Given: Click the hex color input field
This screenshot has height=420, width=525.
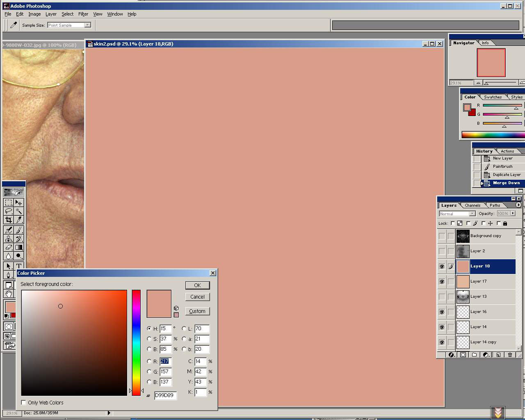Looking at the screenshot, I should pyautogui.click(x=165, y=395).
